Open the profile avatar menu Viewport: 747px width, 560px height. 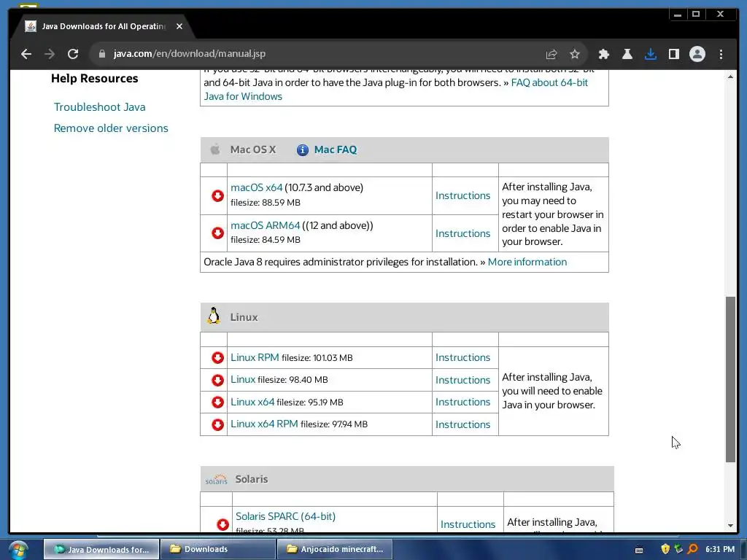coord(697,54)
